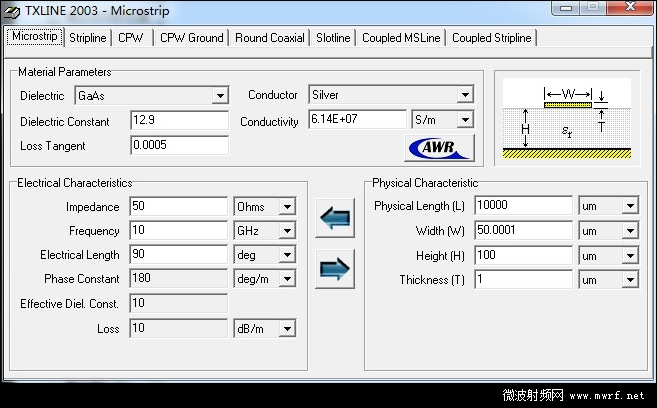The height and width of the screenshot is (408, 657).
Task: Click the Thickness field showing 1
Action: point(523,279)
